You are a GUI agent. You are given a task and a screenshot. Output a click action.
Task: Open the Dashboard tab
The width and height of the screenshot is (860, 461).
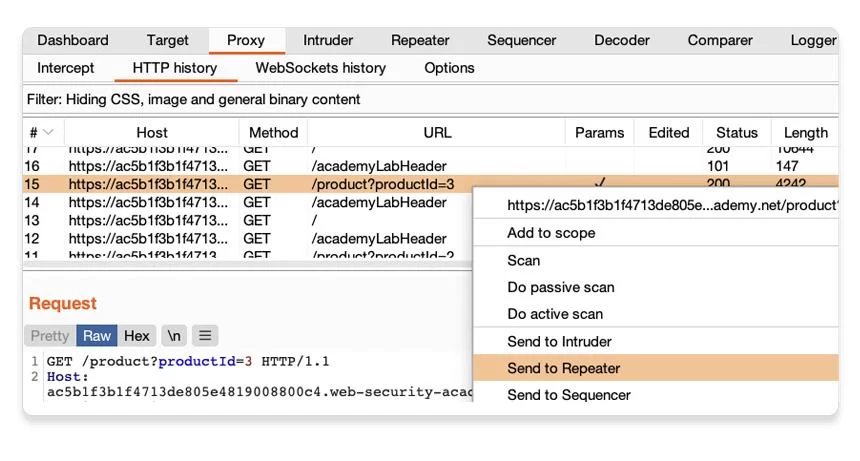coord(73,40)
